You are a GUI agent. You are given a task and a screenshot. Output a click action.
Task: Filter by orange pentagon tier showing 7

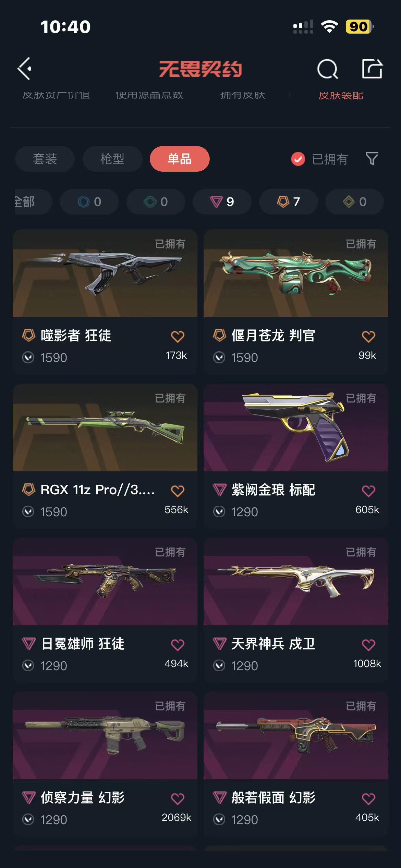pyautogui.click(x=289, y=202)
